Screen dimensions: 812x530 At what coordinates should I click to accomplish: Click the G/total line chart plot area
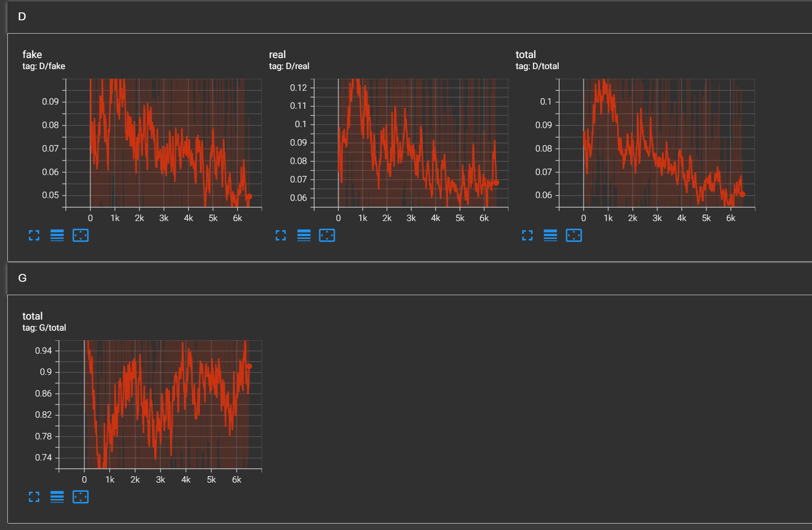[x=160, y=405]
